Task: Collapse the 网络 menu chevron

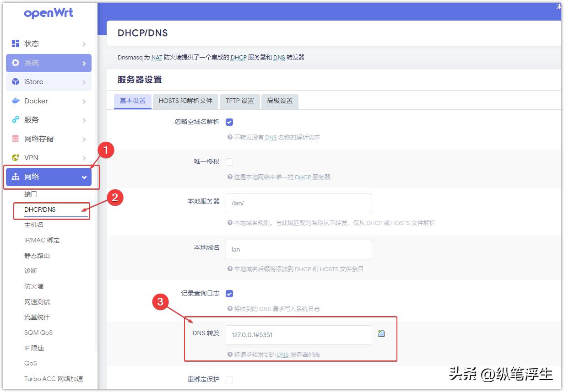Action: click(x=85, y=177)
